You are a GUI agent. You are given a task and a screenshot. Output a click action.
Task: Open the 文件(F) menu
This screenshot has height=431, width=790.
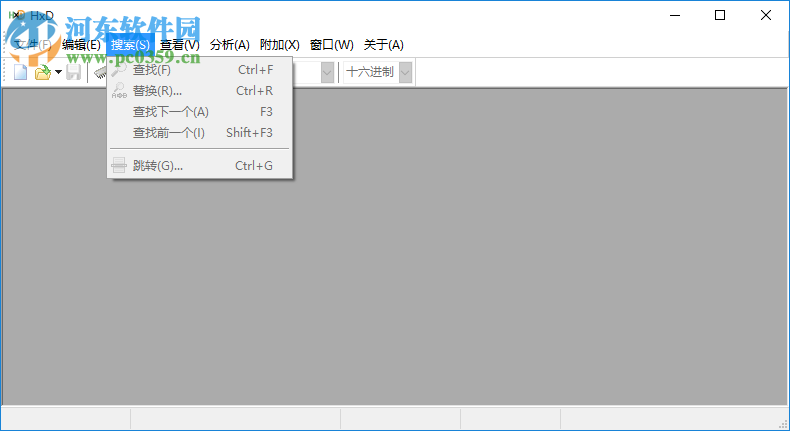tap(32, 45)
